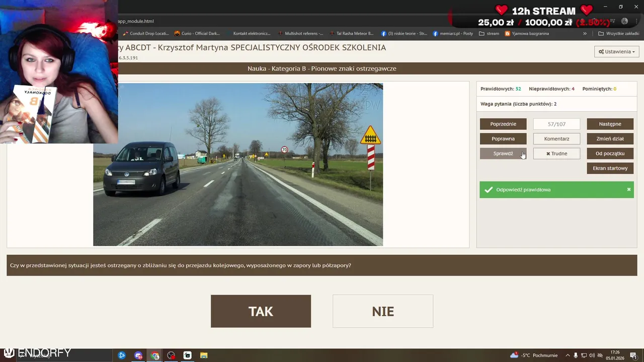Open the Tal Rasha Meteor B... bookmark
The image size is (644, 362).
pyautogui.click(x=351, y=34)
